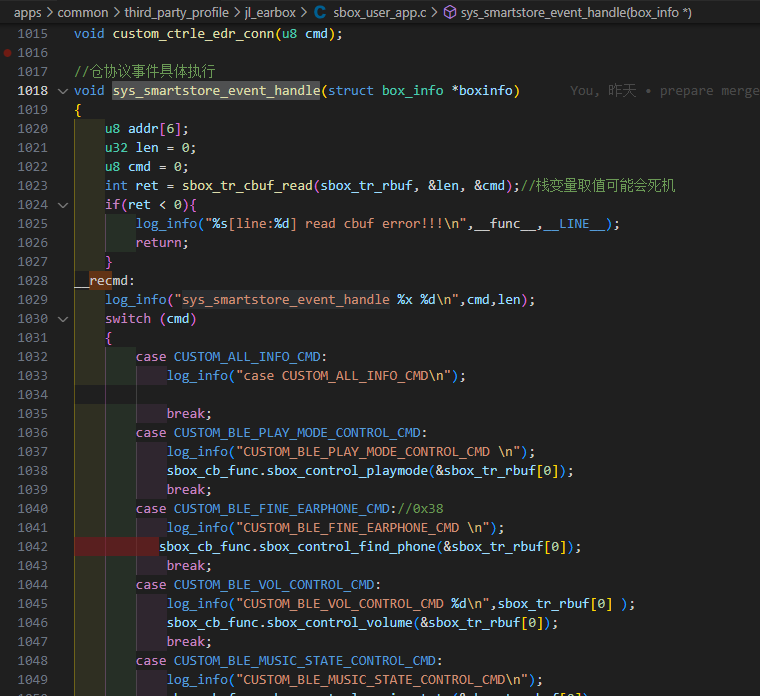Image resolution: width=760 pixels, height=696 pixels.
Task: Open the sbox_user_app.c breadcrumb file
Action: [380, 13]
